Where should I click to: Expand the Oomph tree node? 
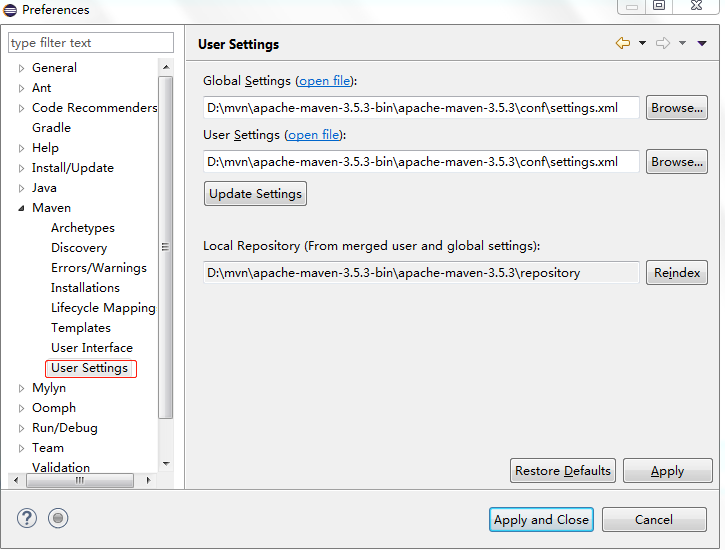21,408
